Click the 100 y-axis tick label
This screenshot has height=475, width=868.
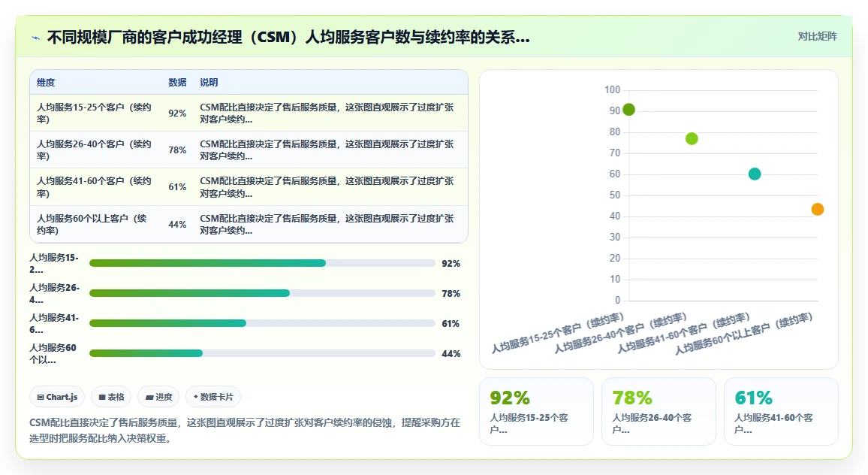[612, 89]
